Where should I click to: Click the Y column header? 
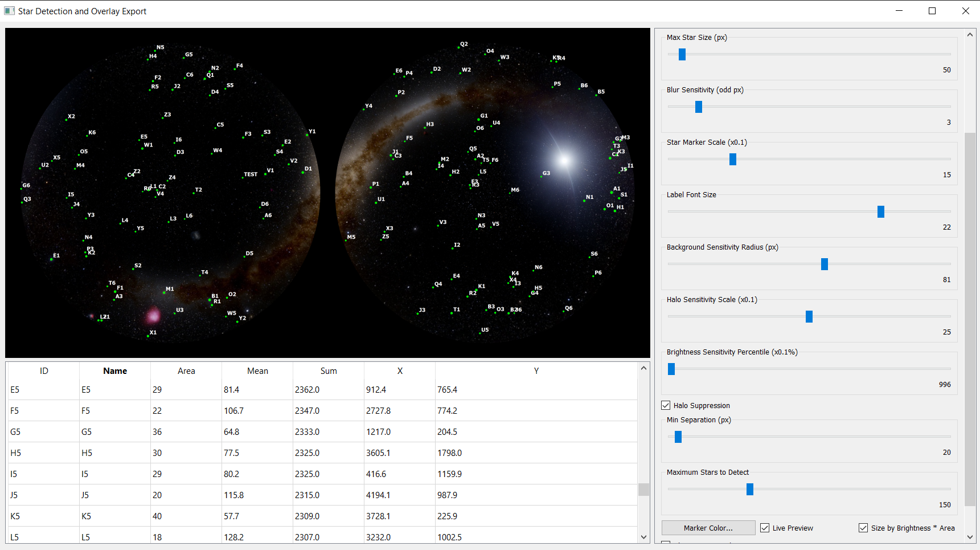tap(536, 370)
